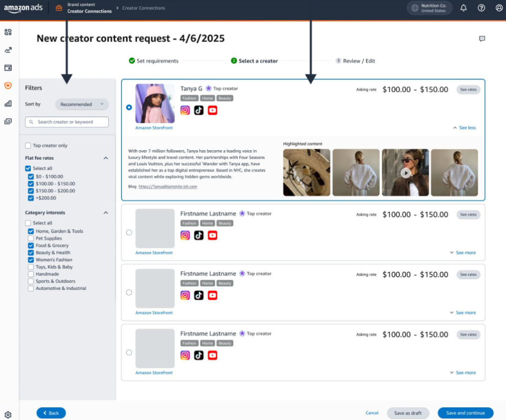506x420 pixels.
Task: Uncheck Select all under Flat fee rates
Action: [28, 169]
